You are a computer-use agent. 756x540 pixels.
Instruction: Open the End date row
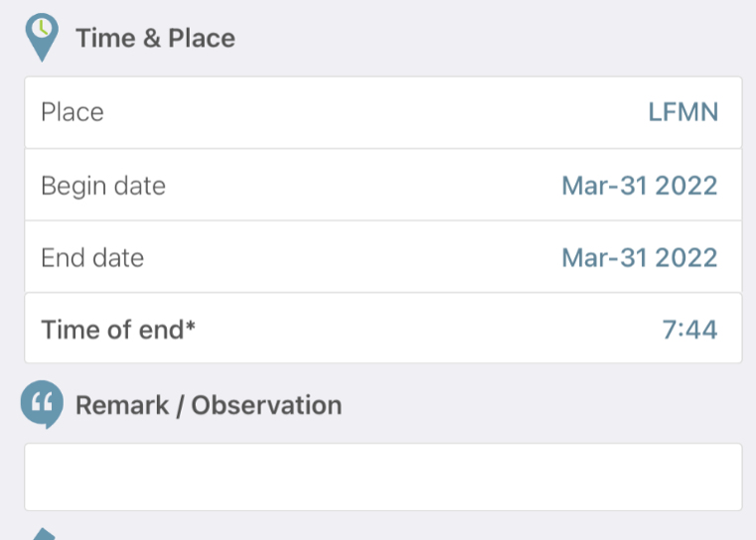(x=383, y=257)
